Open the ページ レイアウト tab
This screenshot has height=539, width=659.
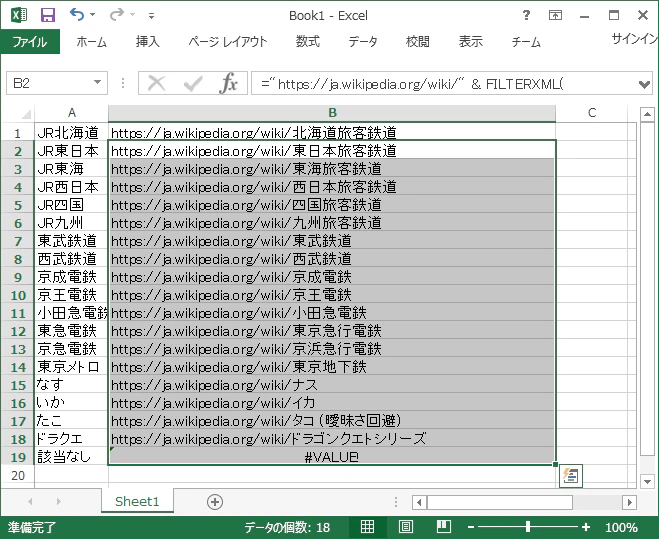[227, 42]
